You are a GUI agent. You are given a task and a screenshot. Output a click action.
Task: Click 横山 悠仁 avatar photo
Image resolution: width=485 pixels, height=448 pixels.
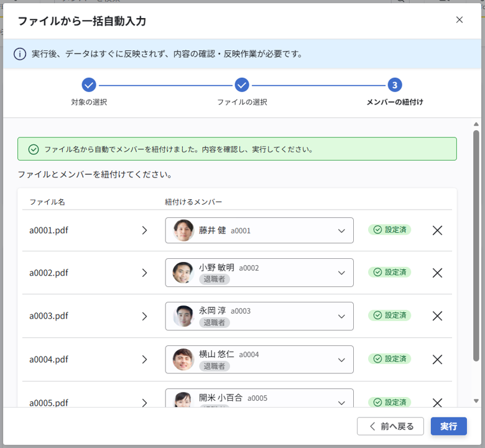coord(183,360)
